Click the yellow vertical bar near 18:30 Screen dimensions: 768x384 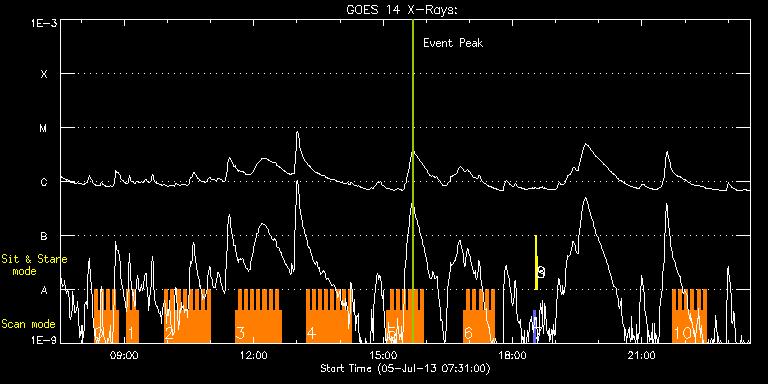tap(536, 263)
